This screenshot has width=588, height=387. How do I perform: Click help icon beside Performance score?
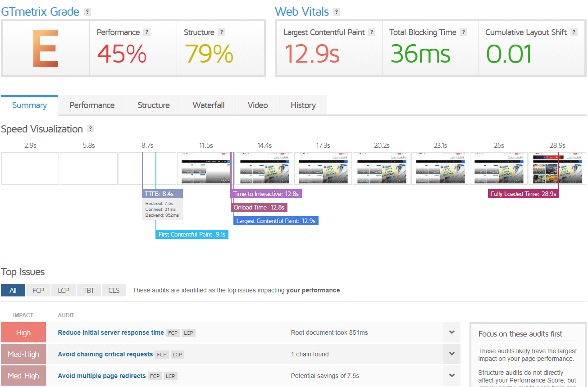(x=146, y=32)
